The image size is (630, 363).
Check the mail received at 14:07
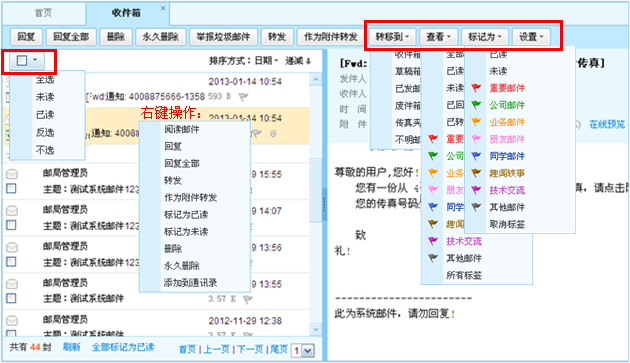click(x=11, y=225)
